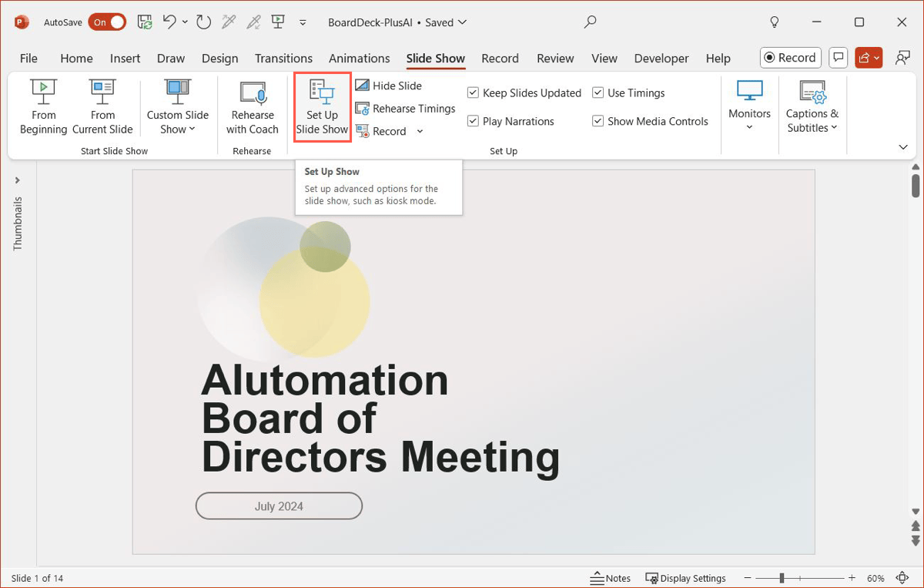
Task: Click the vertical scrollbar thumb
Action: click(x=916, y=186)
